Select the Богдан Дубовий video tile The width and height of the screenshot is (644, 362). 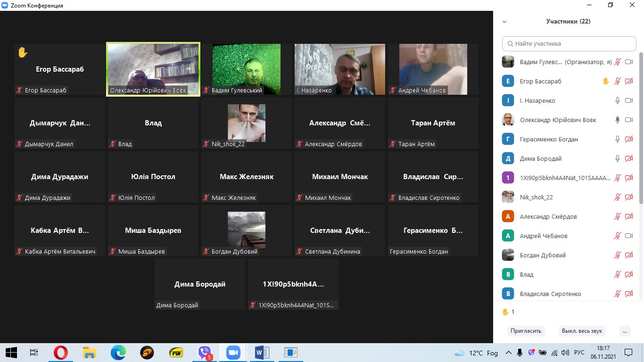[247, 230]
